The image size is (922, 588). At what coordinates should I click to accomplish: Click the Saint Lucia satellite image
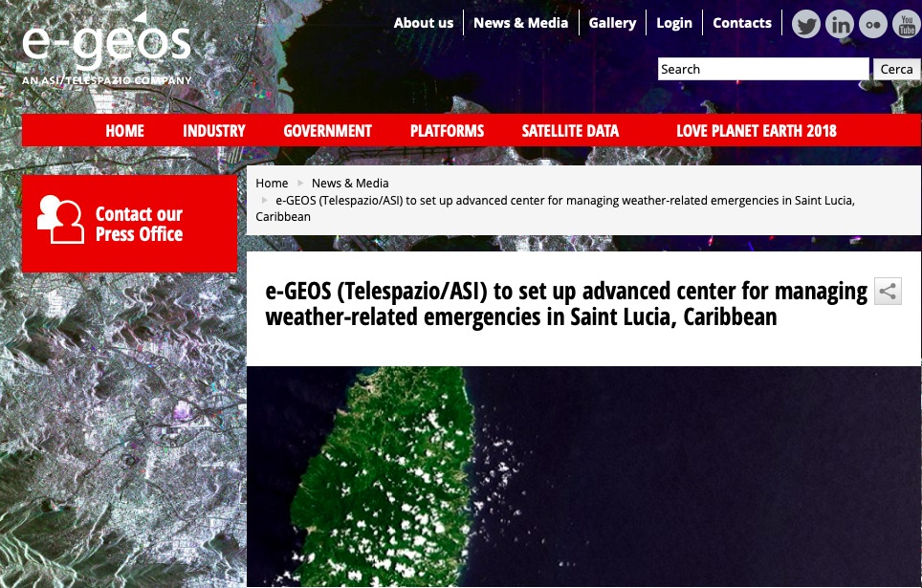point(583,476)
